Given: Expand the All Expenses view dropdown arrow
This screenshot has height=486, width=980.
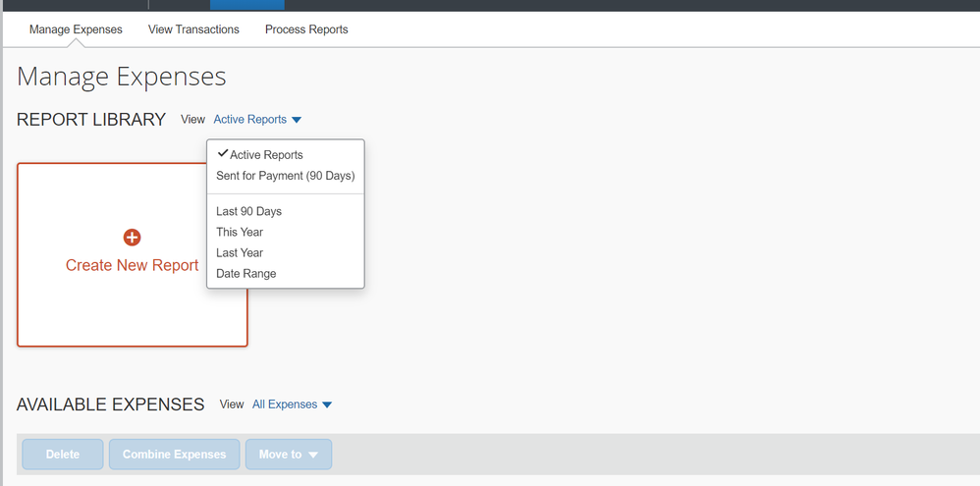Looking at the screenshot, I should [x=327, y=405].
